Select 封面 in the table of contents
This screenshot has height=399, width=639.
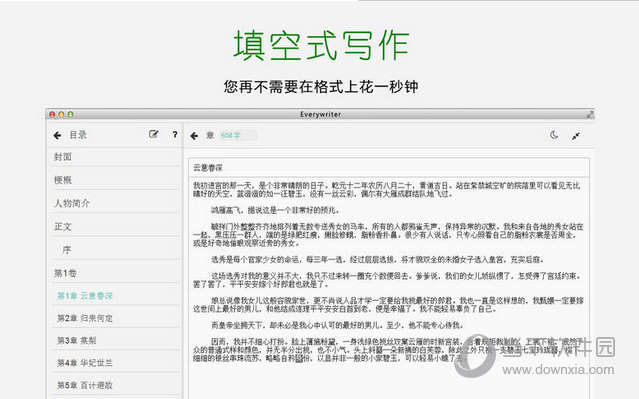116,157
